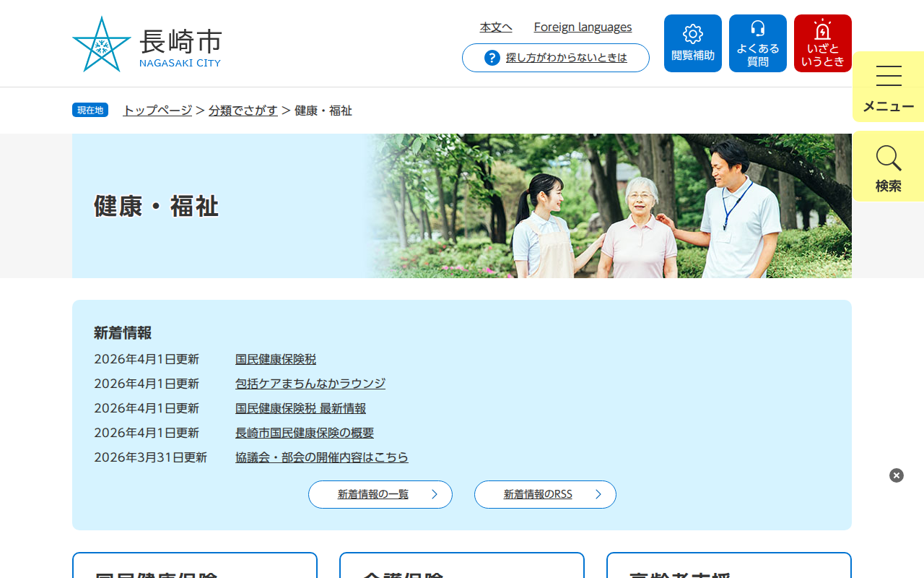Screen dimensions: 924x578
Task: Open the hamburger メニュー
Action: pyautogui.click(x=888, y=86)
